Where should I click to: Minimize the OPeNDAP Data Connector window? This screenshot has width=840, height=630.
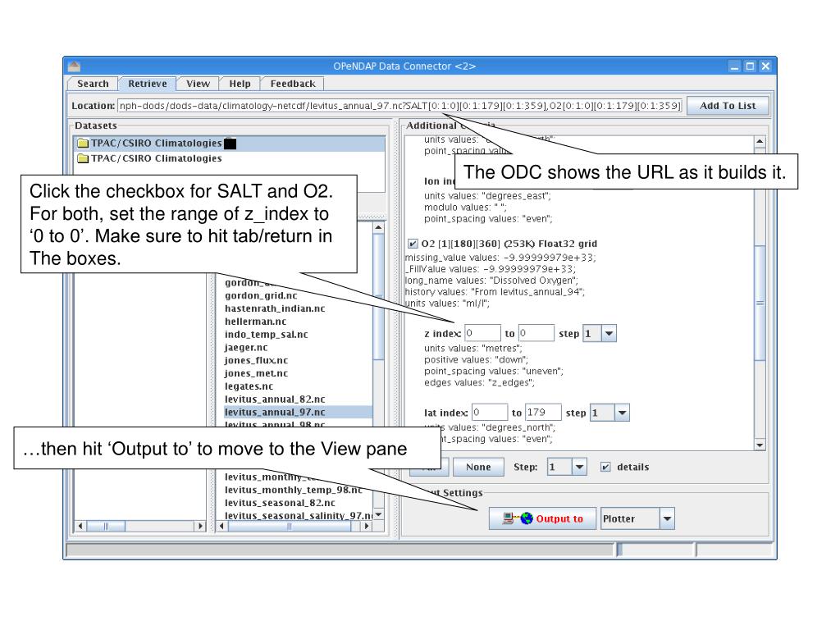pos(734,66)
